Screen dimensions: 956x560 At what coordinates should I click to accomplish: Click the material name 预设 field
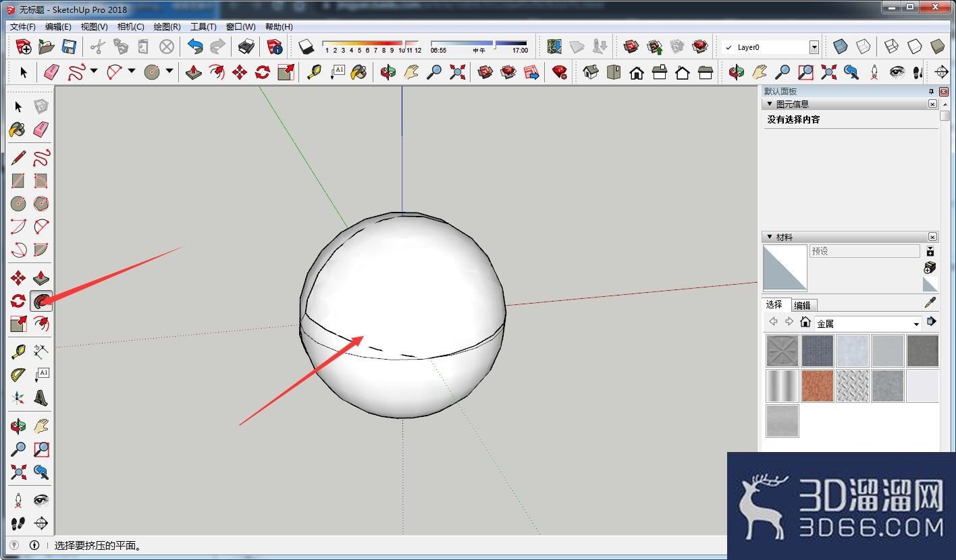coord(864,251)
